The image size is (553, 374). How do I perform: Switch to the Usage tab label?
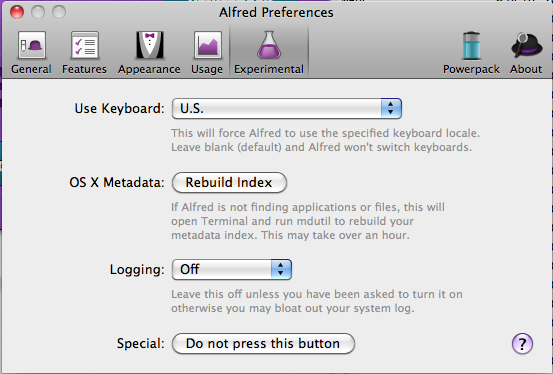[207, 69]
